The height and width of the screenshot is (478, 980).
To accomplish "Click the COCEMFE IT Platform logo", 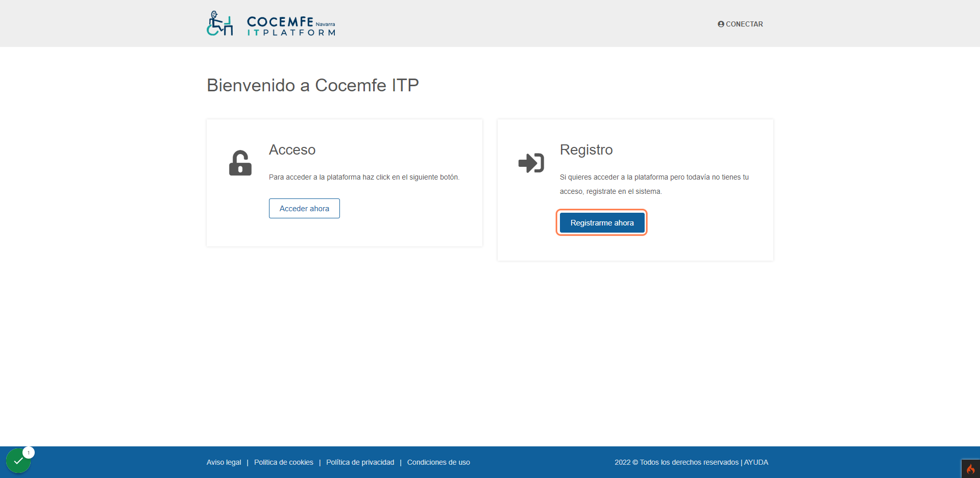I will pos(271,23).
